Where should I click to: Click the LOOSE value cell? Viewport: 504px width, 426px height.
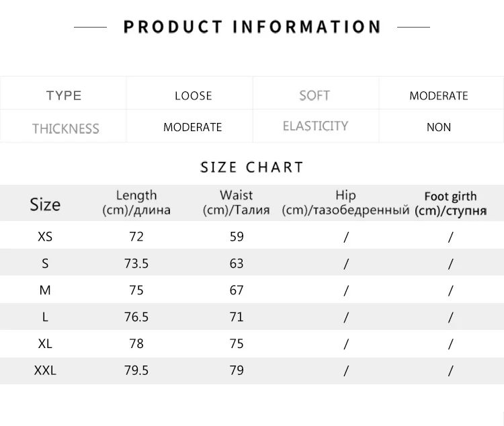(193, 95)
